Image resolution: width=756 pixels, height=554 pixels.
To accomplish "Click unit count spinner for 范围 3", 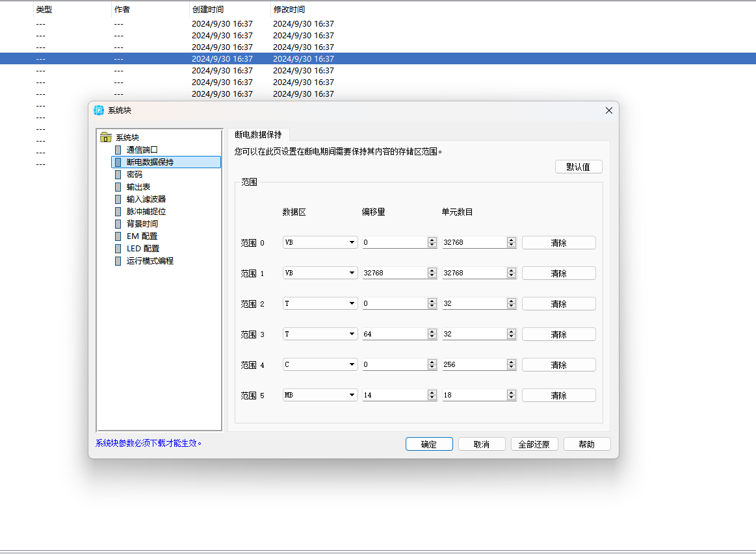I will [512, 334].
